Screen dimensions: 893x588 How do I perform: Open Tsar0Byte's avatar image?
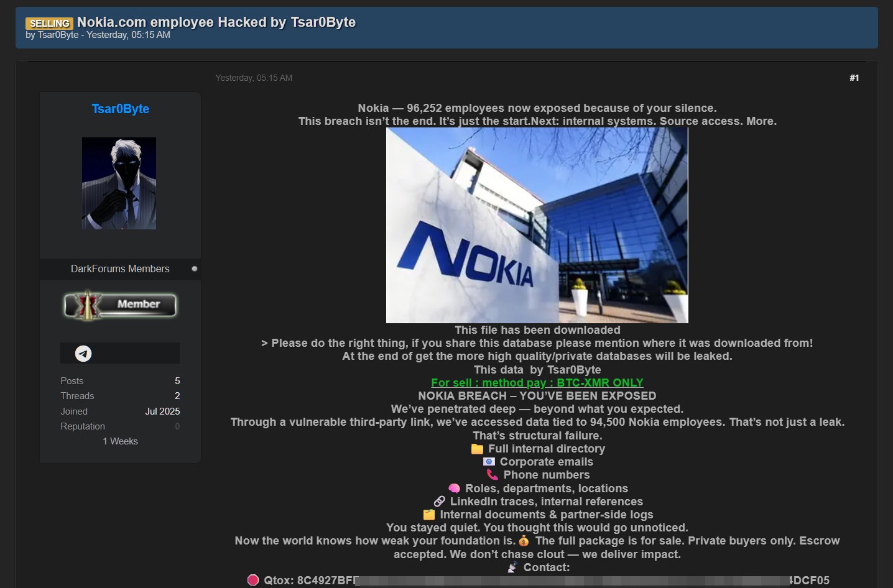pyautogui.click(x=119, y=183)
